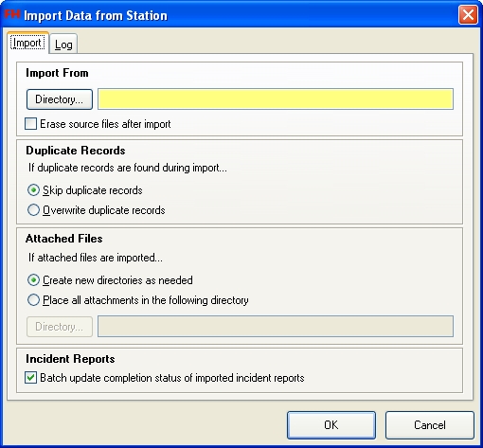Viewport: 483px width, 448px height.
Task: Open the Import From Directory browse button
Action: (x=60, y=99)
